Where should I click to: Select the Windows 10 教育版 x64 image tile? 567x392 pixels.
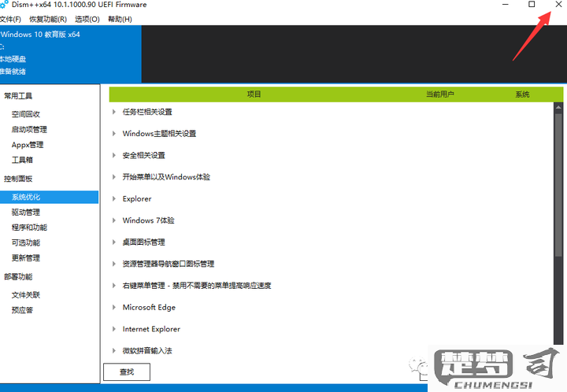(71, 54)
